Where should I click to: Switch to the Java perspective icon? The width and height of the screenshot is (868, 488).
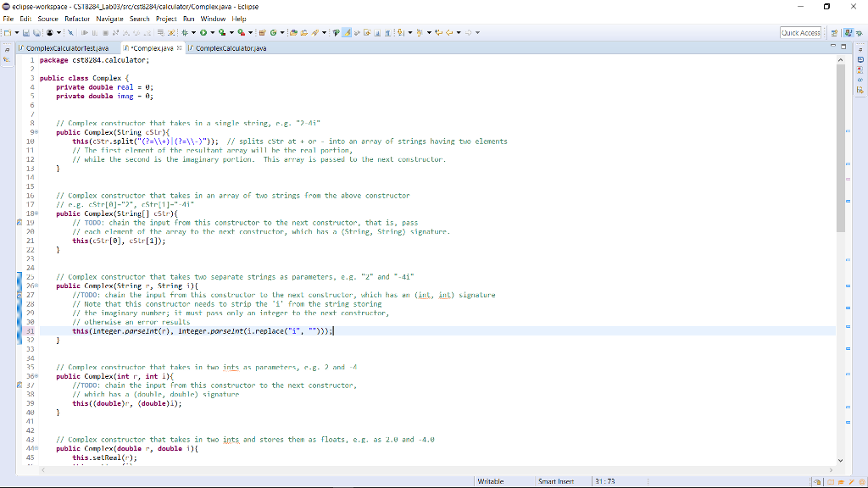[849, 31]
